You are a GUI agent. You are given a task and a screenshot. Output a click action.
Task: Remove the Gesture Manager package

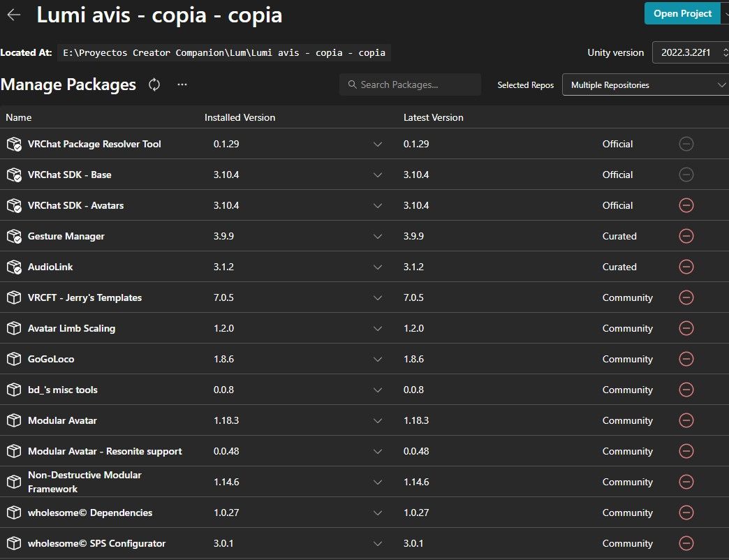point(686,236)
